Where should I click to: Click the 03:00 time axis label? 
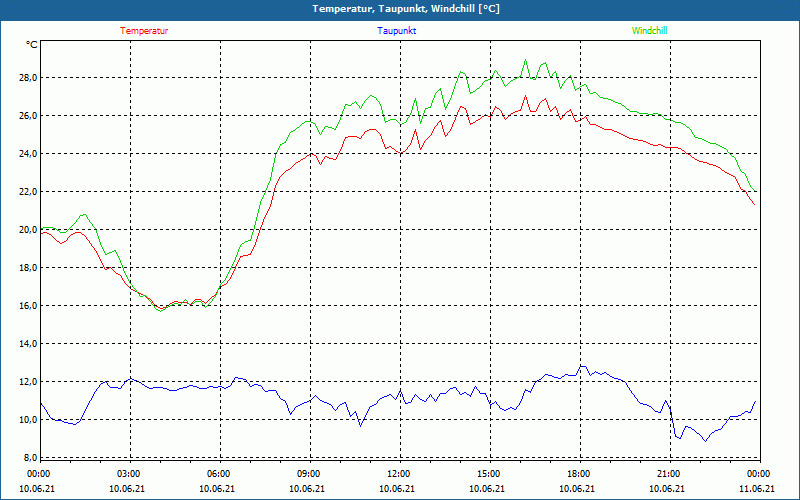(x=128, y=474)
